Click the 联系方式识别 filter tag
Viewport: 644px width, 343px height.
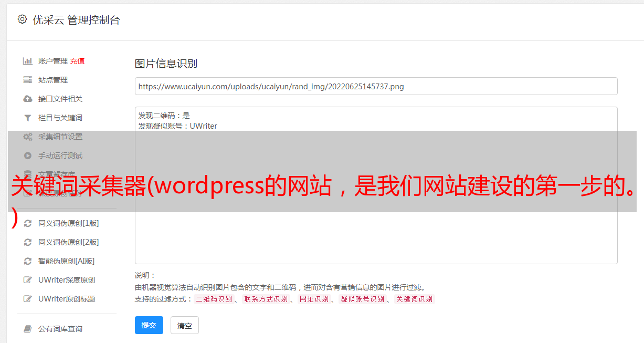coord(266,299)
